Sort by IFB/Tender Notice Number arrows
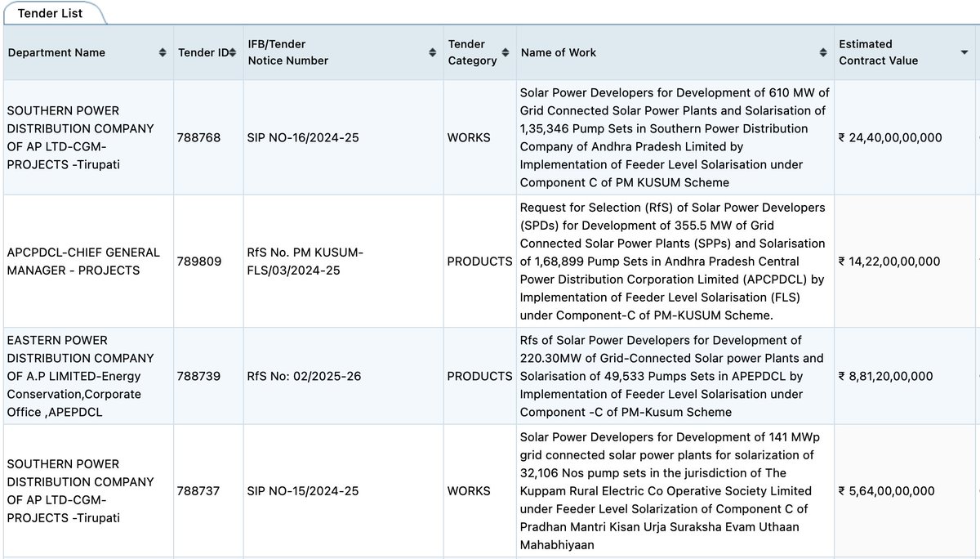The height and width of the screenshot is (559, 980). (x=432, y=52)
